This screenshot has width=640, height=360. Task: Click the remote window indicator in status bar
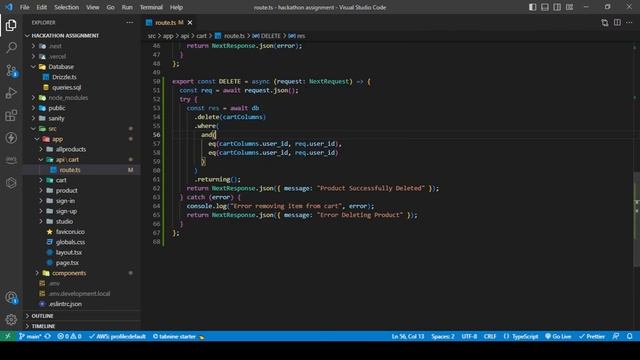pos(8,336)
